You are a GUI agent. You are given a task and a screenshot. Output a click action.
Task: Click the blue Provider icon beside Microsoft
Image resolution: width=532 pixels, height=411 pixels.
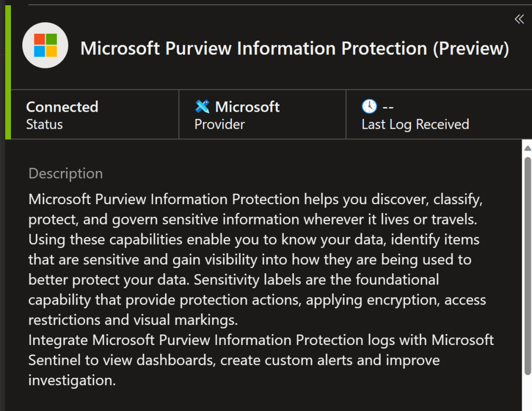[x=202, y=107]
